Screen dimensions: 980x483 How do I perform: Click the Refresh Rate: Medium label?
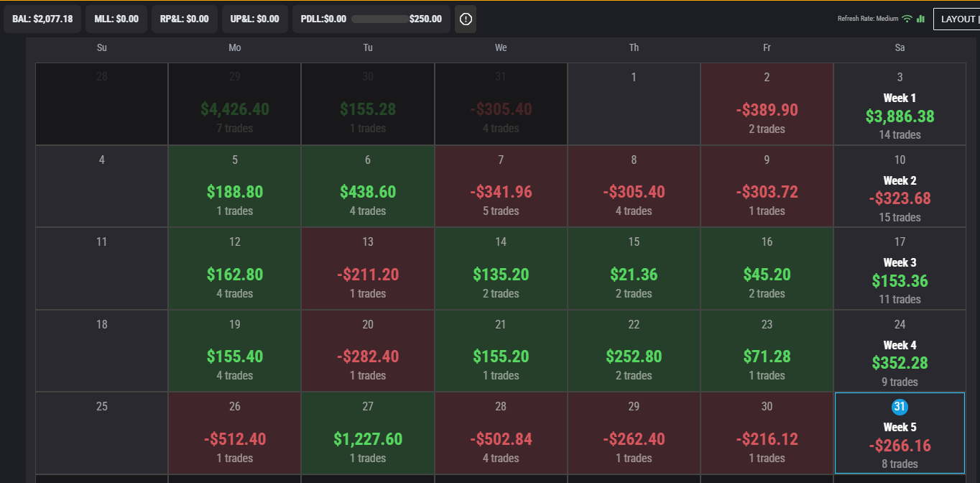point(867,19)
